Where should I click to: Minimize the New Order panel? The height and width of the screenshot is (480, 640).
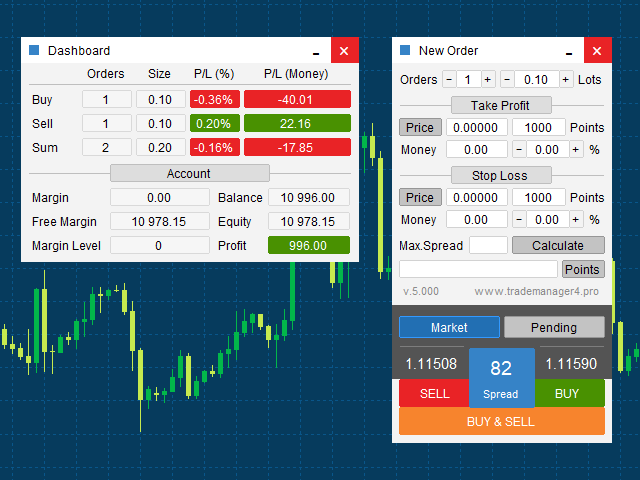pos(570,51)
